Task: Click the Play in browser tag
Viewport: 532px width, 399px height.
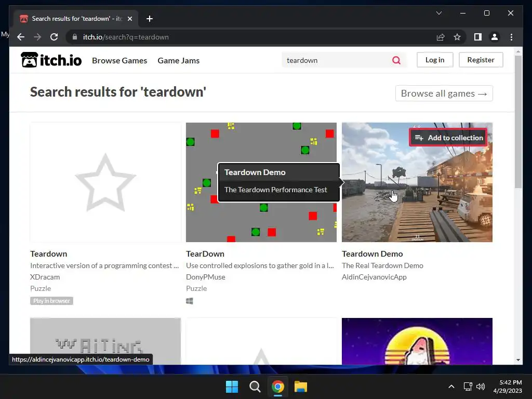Action: (51, 301)
